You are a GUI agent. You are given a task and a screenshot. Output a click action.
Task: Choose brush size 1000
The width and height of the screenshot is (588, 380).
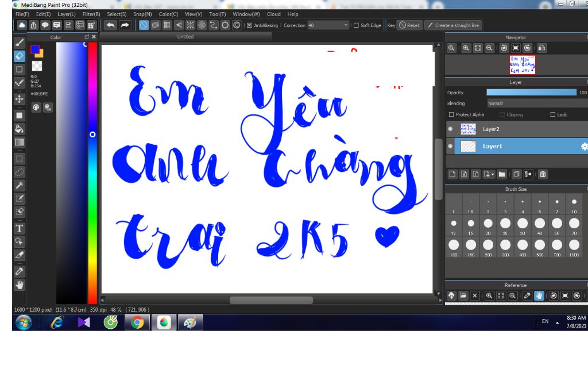pos(574,247)
